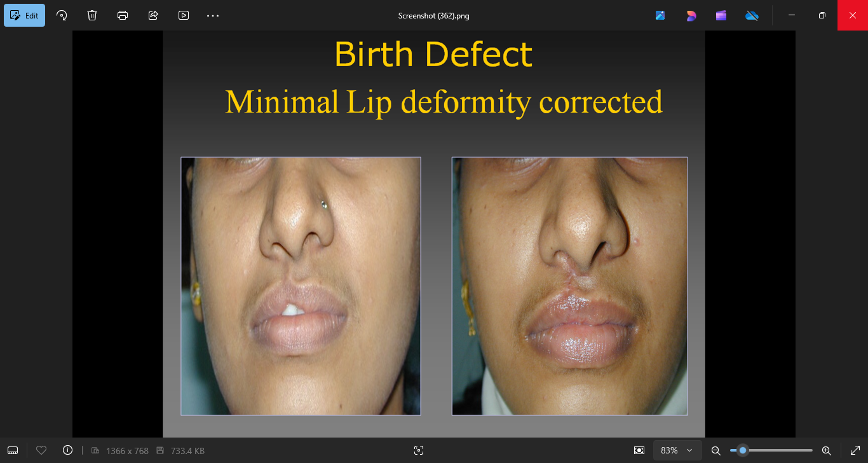Toggle the filmstrip view at bottom left

pyautogui.click(x=13, y=450)
